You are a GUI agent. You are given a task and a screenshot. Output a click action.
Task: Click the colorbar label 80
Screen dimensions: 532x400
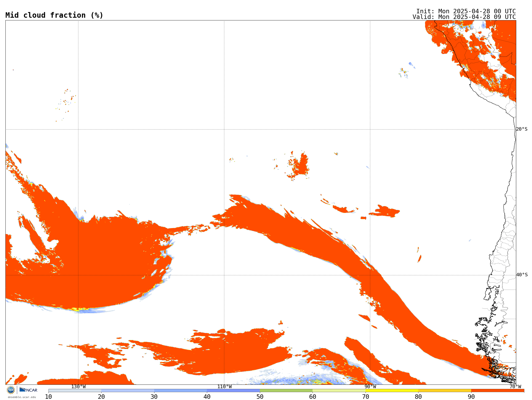click(418, 397)
